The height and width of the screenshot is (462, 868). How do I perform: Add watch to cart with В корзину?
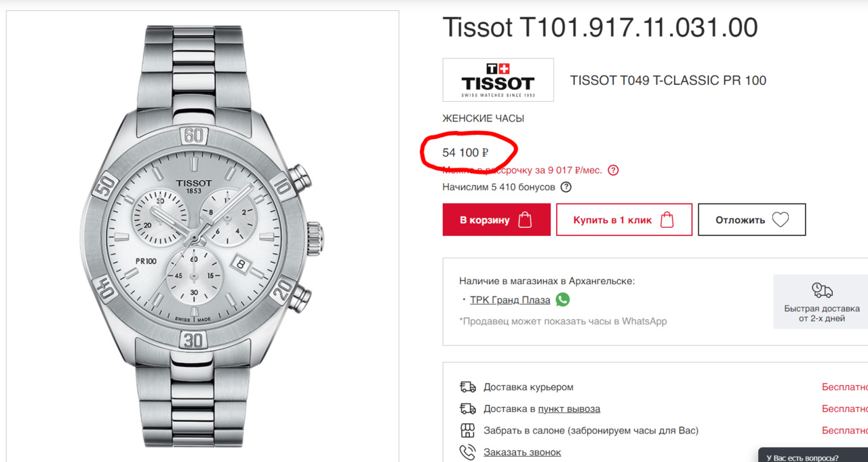(x=496, y=220)
